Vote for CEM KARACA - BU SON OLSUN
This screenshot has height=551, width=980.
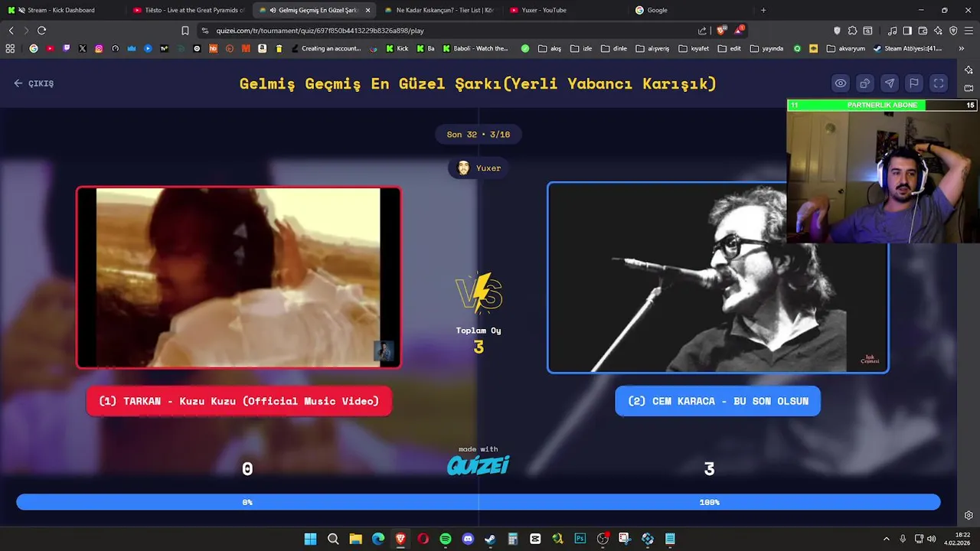coord(717,401)
